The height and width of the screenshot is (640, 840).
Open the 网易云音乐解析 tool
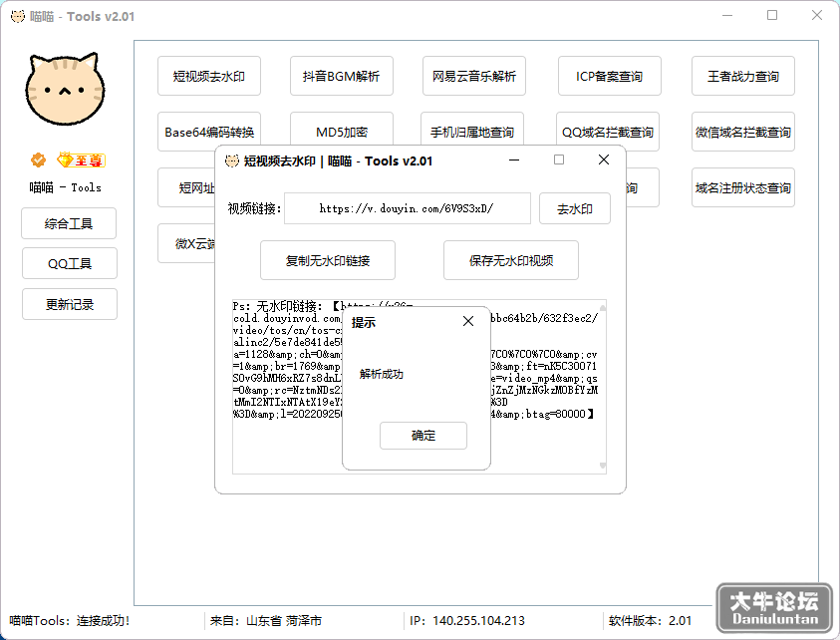click(474, 76)
